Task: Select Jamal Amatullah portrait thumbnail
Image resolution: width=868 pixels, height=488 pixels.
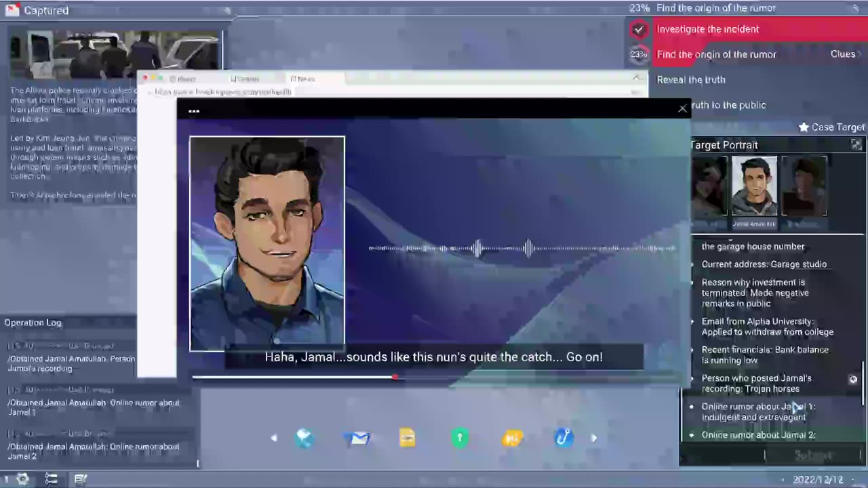Action: tap(754, 186)
